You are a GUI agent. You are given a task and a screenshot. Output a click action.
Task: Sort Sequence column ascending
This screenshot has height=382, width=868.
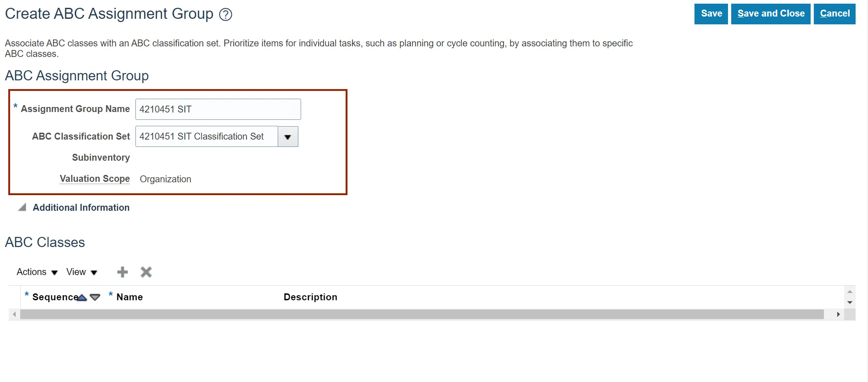tap(82, 298)
